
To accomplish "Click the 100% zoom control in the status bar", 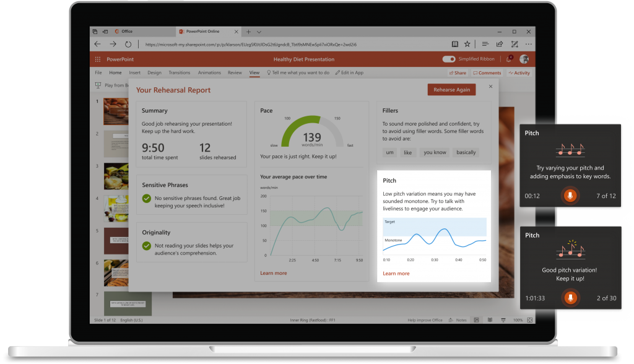I will (x=518, y=319).
